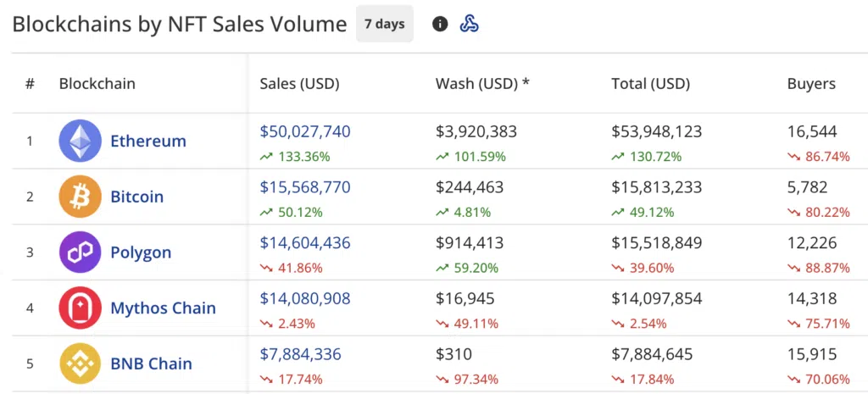Sort by Wash (USD) column header
This screenshot has height=394, width=868.
[x=482, y=84]
